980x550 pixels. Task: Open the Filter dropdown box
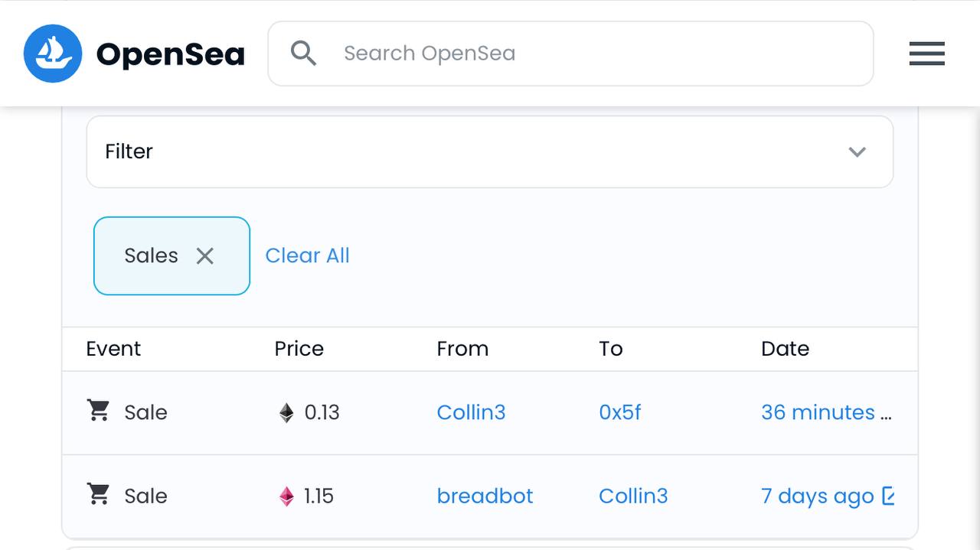point(490,151)
